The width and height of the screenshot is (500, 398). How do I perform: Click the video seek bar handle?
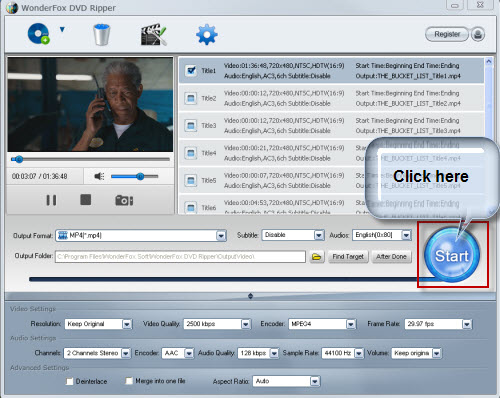point(19,159)
